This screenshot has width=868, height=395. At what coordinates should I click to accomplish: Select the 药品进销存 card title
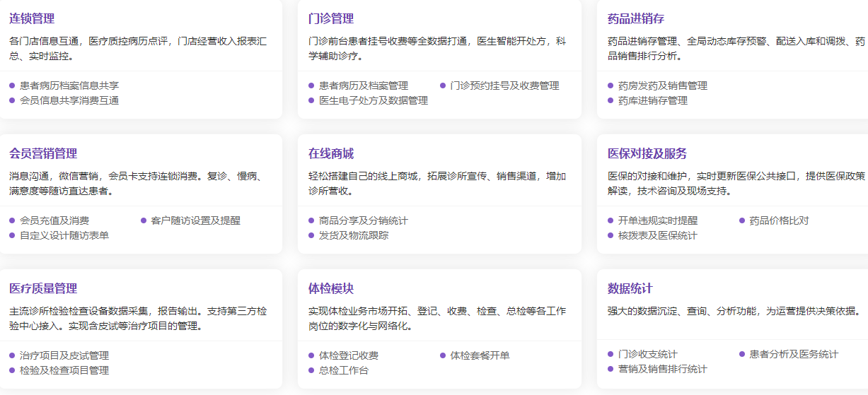[x=636, y=18]
